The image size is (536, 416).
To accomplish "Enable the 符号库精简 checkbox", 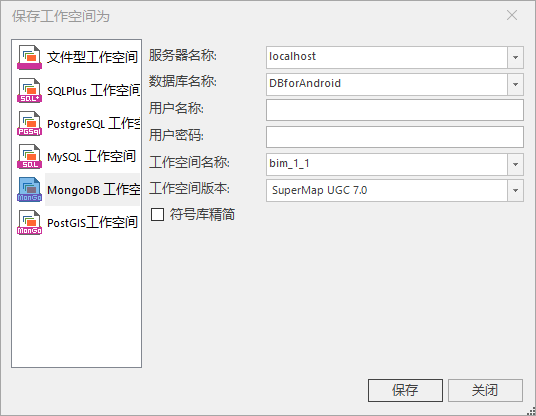I will pyautogui.click(x=158, y=215).
